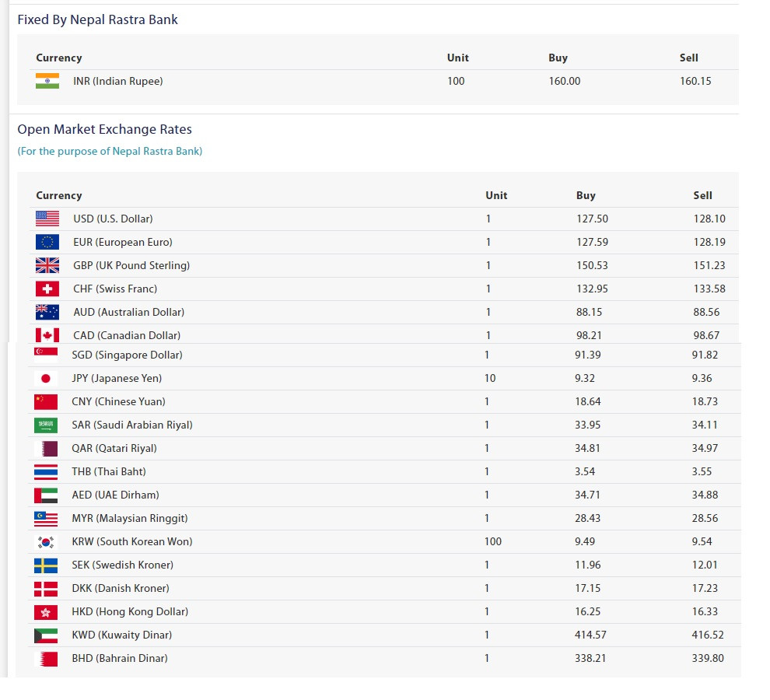
Task: Click the INR buy rate 160.00
Action: click(564, 81)
